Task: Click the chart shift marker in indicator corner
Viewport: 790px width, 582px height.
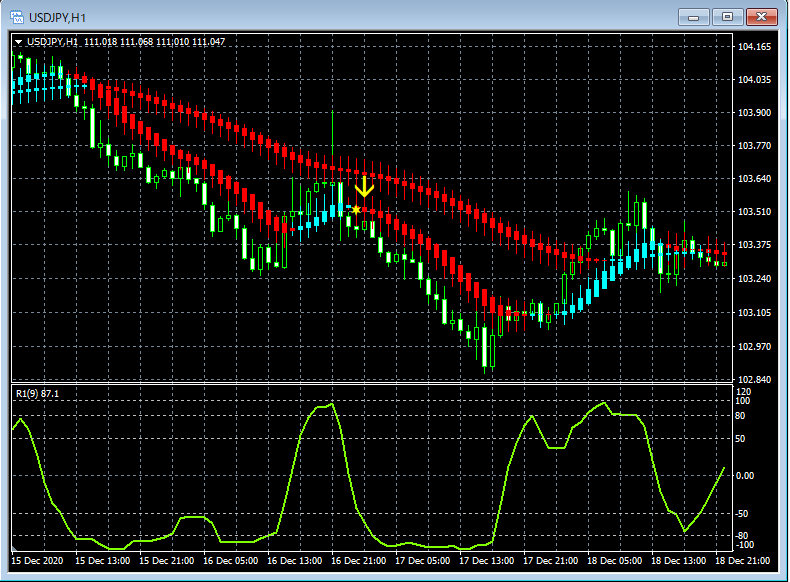Action: click(x=14, y=548)
